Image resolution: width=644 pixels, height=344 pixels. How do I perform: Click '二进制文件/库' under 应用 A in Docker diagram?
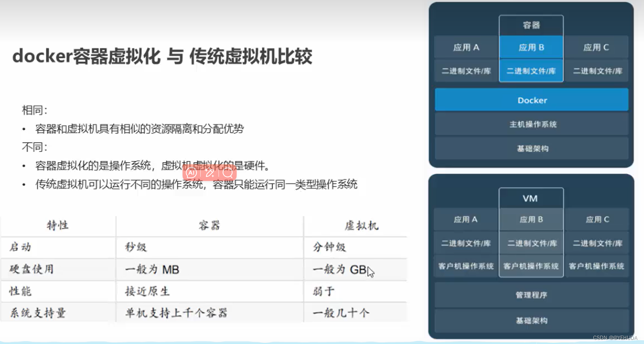pos(466,71)
